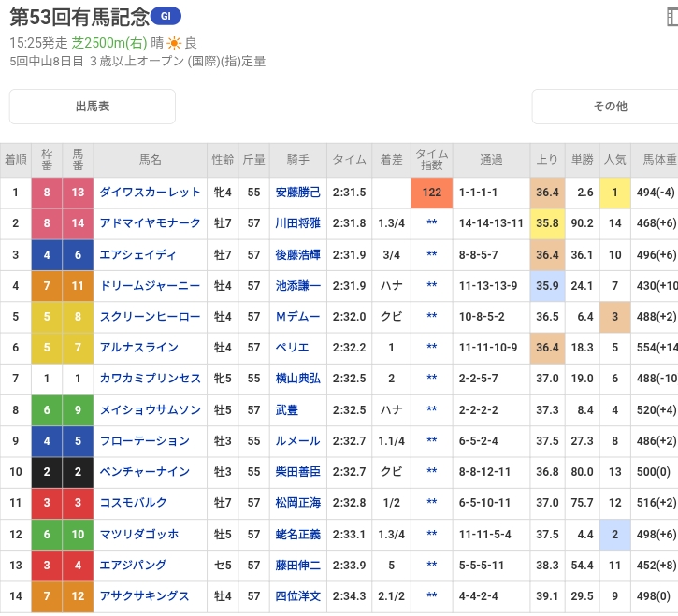Open horse スクリーンヒーロー page
The height and width of the screenshot is (616, 678).
(150, 317)
